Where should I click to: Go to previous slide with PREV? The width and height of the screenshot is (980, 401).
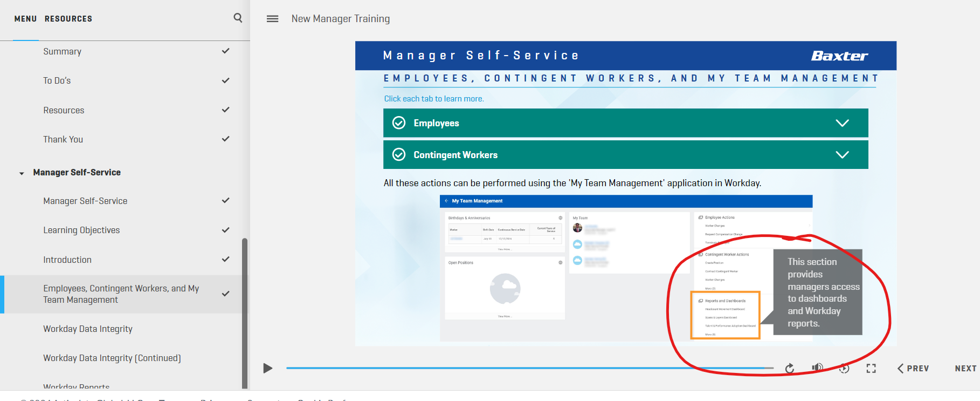(x=913, y=368)
